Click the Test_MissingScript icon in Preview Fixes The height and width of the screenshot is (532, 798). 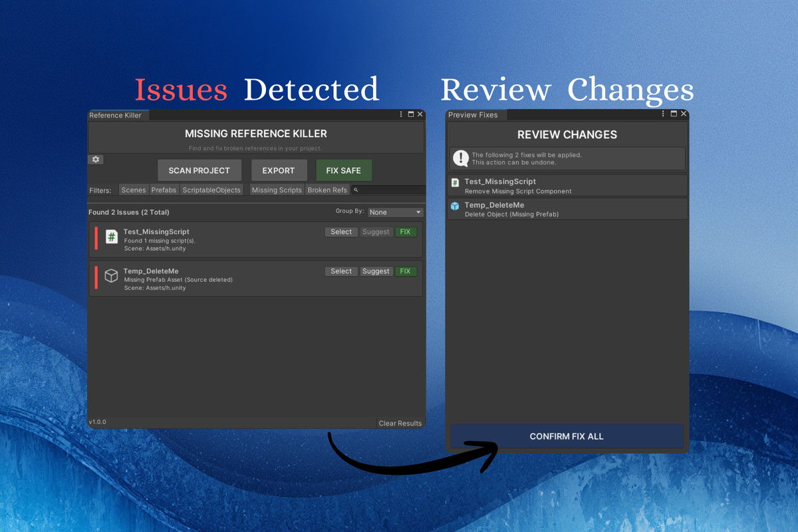[x=456, y=182]
